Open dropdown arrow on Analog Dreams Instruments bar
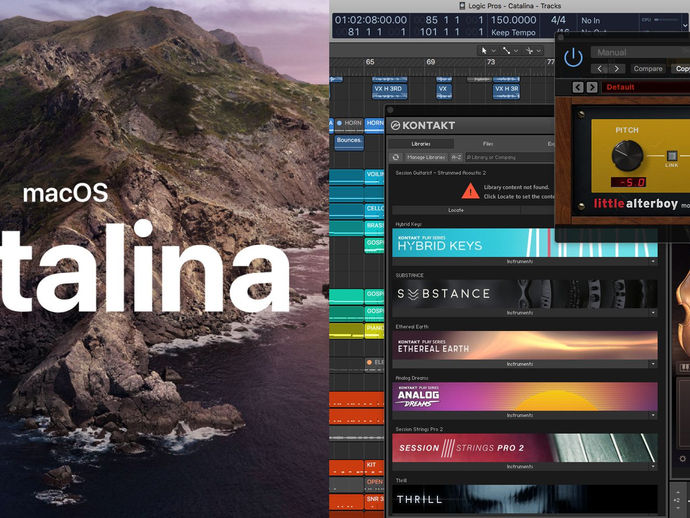This screenshot has width=690, height=518. pos(653,415)
